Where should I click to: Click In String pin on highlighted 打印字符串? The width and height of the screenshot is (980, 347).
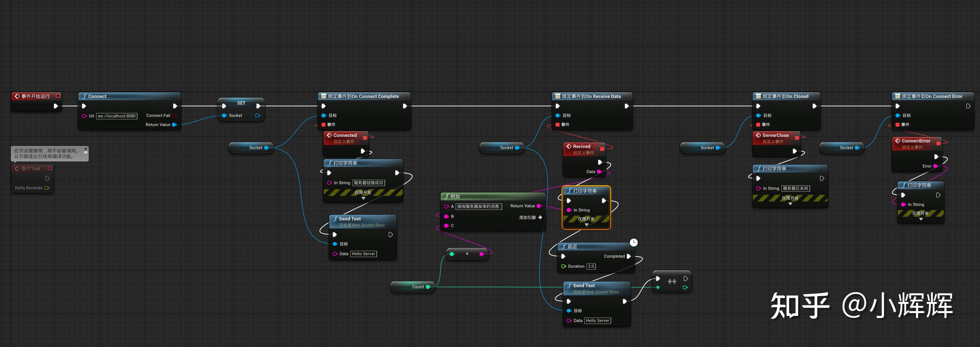(x=569, y=210)
